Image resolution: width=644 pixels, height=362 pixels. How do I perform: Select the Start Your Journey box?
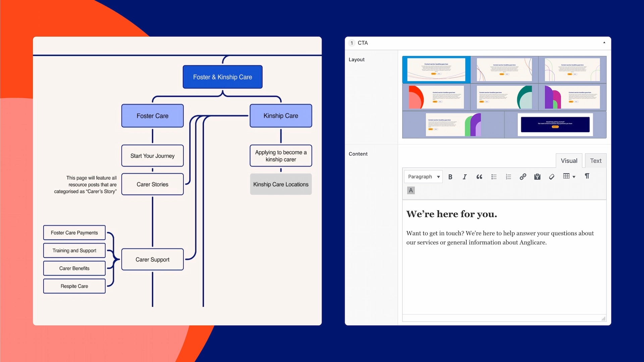tap(152, 156)
